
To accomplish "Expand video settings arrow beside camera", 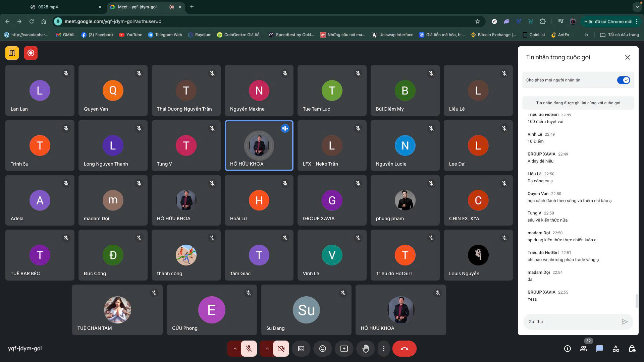I will [x=267, y=349].
